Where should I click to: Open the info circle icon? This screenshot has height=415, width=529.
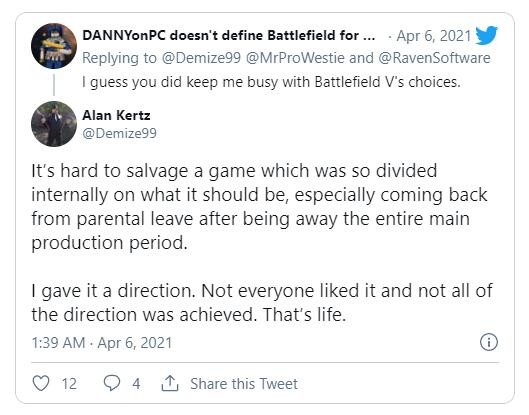point(489,342)
